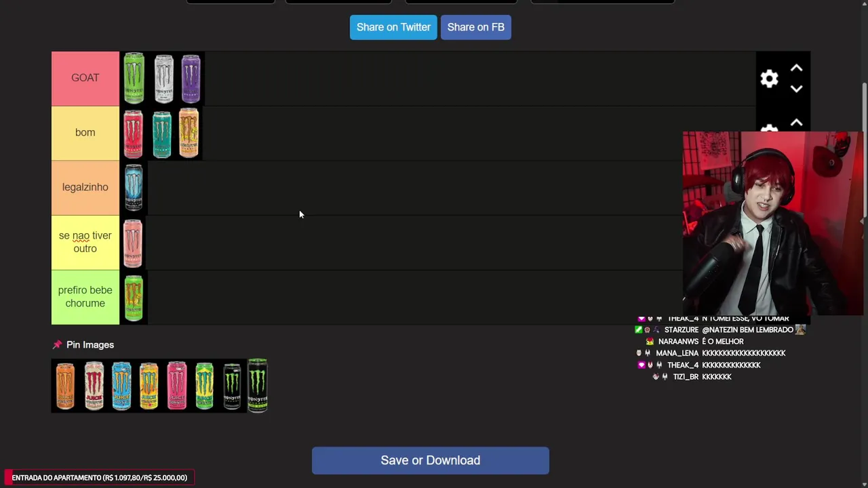Pick the green Monster can in GOAT row
The image size is (868, 488).
pos(134,79)
